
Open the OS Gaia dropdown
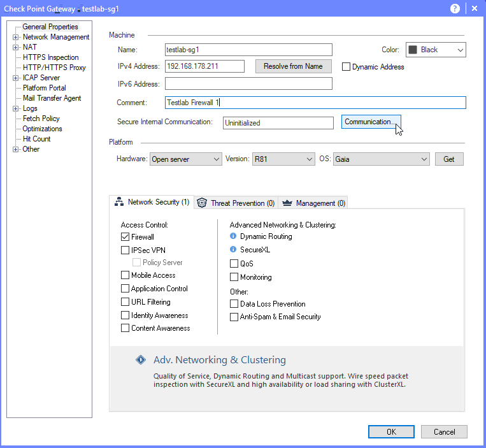[382, 159]
